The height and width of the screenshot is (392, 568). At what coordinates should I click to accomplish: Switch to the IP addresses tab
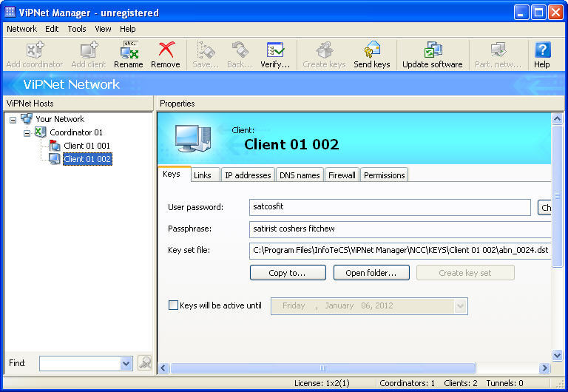coord(248,175)
